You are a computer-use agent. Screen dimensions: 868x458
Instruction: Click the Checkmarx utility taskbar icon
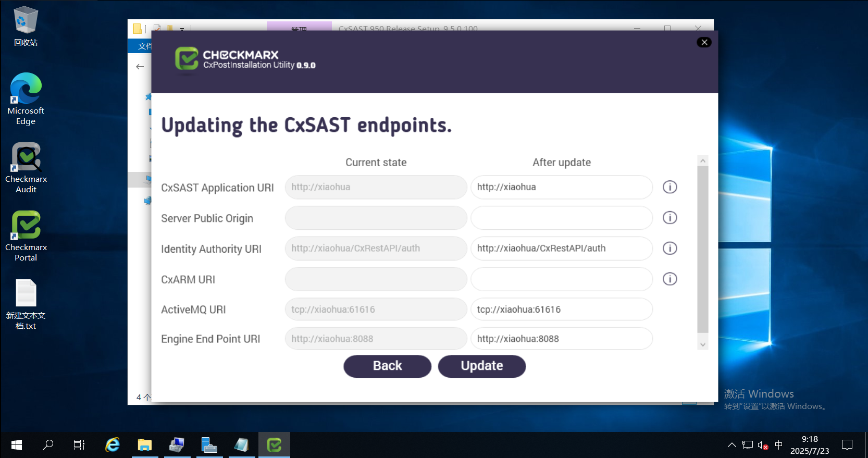coord(274,445)
